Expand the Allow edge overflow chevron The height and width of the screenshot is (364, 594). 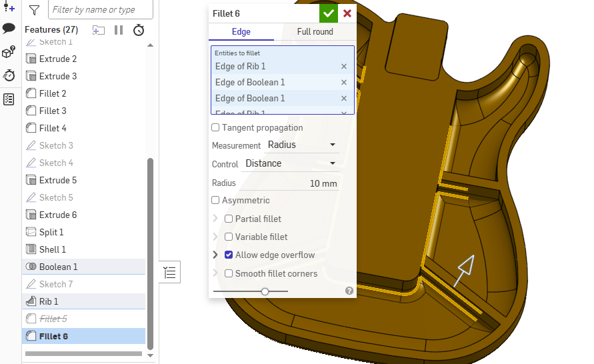pos(215,255)
